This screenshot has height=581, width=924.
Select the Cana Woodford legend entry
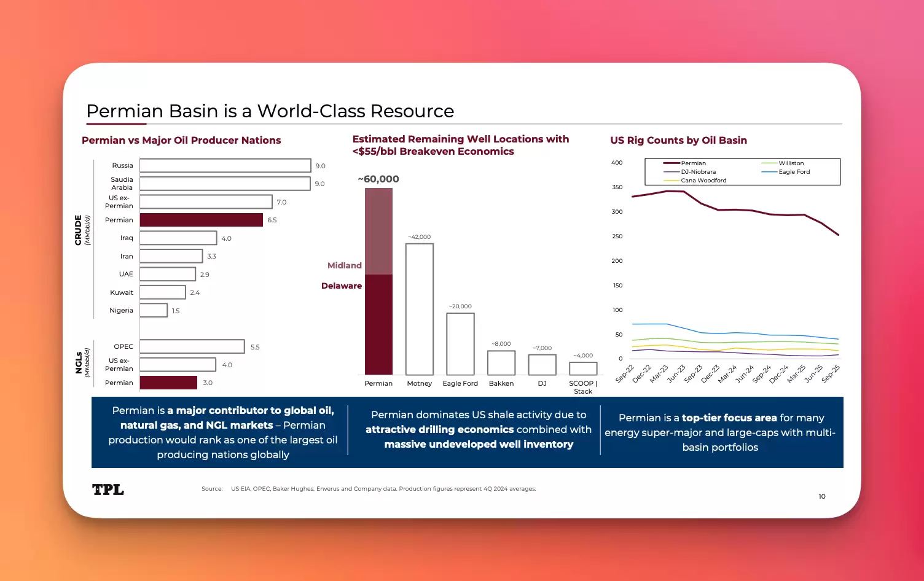[x=702, y=180]
